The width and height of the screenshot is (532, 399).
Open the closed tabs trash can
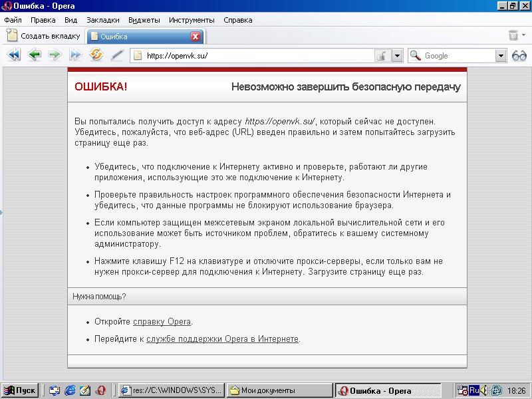(513, 35)
